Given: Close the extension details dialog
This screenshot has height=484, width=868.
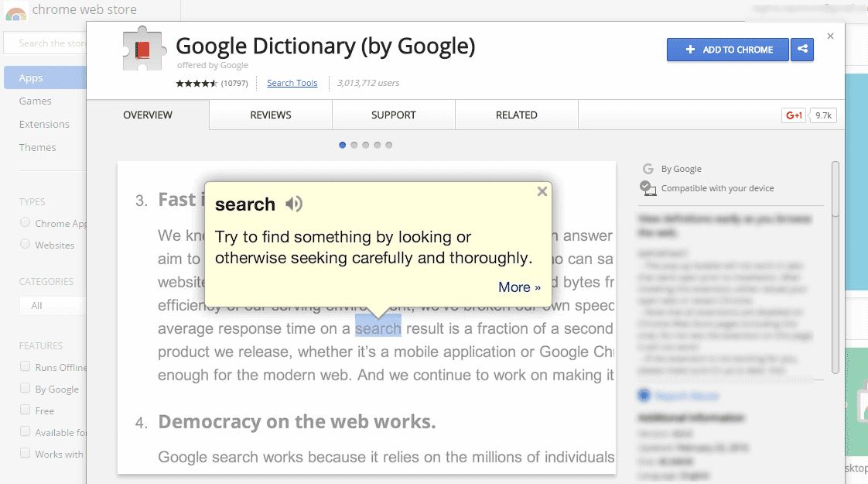Looking at the screenshot, I should click(x=831, y=36).
